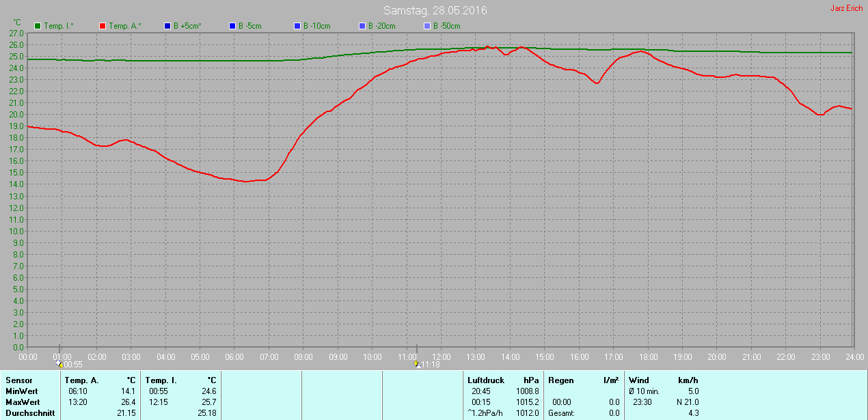Click the Temp. A. maximum time '13:20'
The width and height of the screenshot is (868, 420).
77,402
